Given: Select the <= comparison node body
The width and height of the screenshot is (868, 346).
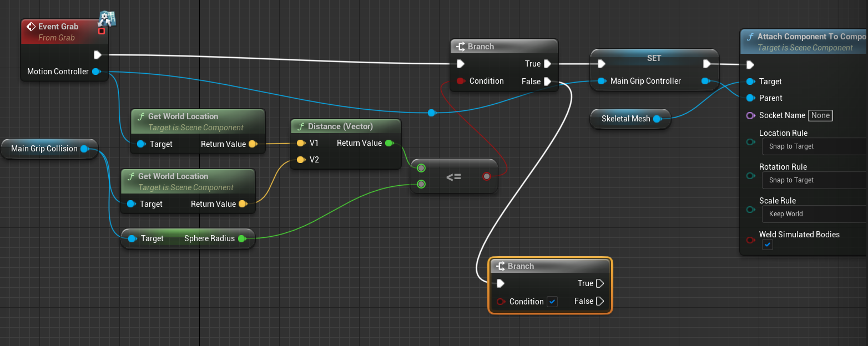Looking at the screenshot, I should click(x=454, y=177).
